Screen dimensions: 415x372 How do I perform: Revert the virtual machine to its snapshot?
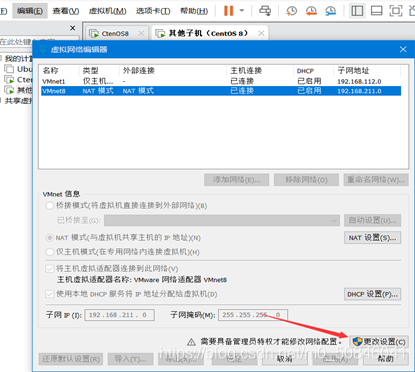pyautogui.click(x=311, y=11)
